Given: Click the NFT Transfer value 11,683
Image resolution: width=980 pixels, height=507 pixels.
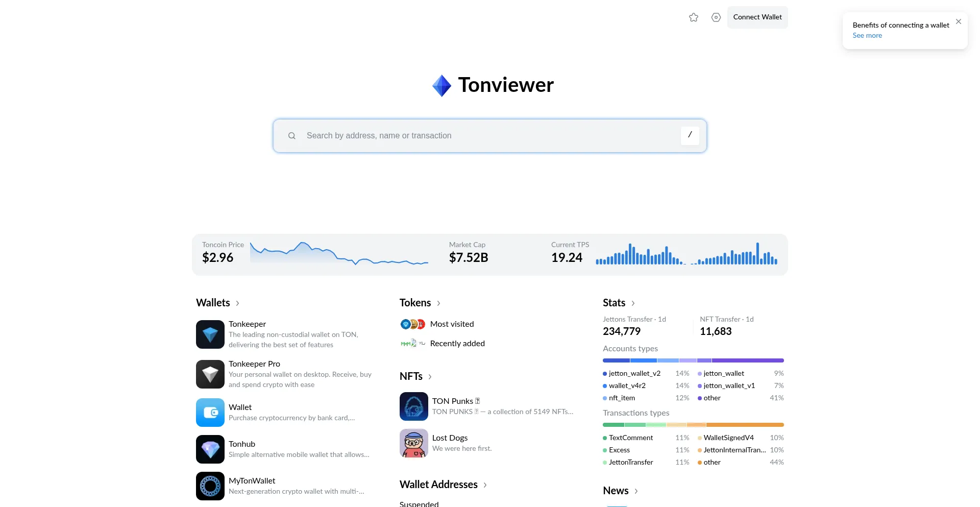Looking at the screenshot, I should point(716,331).
